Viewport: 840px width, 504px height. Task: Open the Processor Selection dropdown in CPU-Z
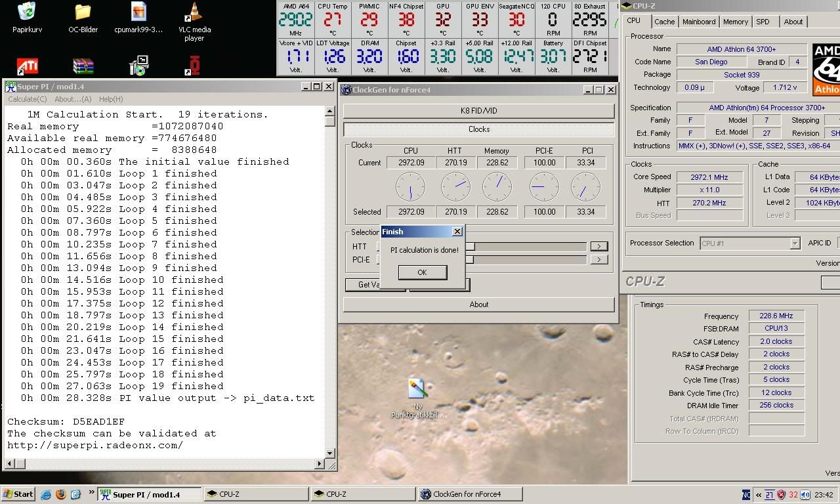coord(750,243)
